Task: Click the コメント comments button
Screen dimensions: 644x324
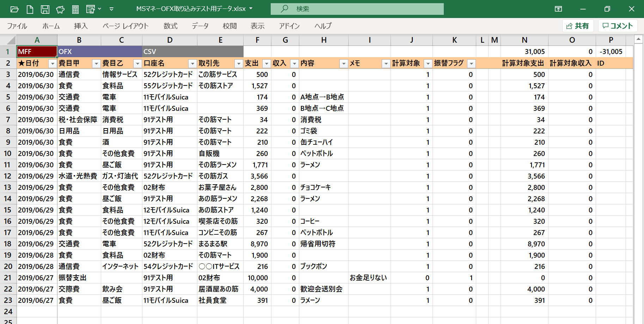Action: pyautogui.click(x=618, y=26)
